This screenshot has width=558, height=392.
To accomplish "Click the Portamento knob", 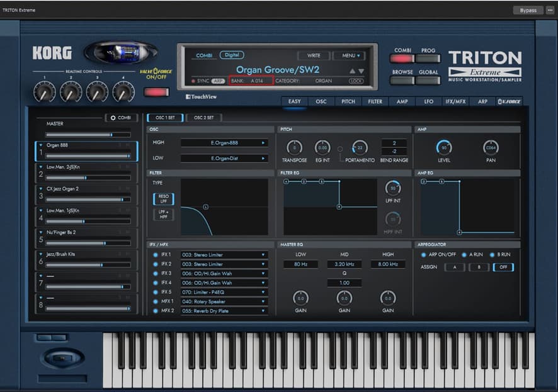I will (x=360, y=147).
